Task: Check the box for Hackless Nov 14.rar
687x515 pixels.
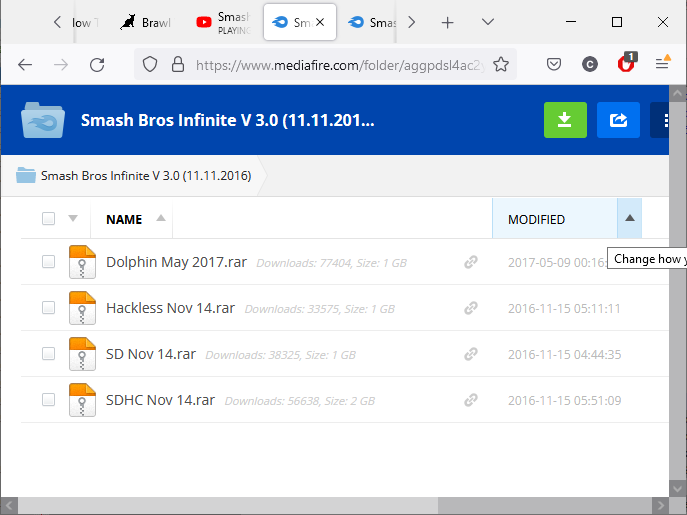Action: coord(48,308)
